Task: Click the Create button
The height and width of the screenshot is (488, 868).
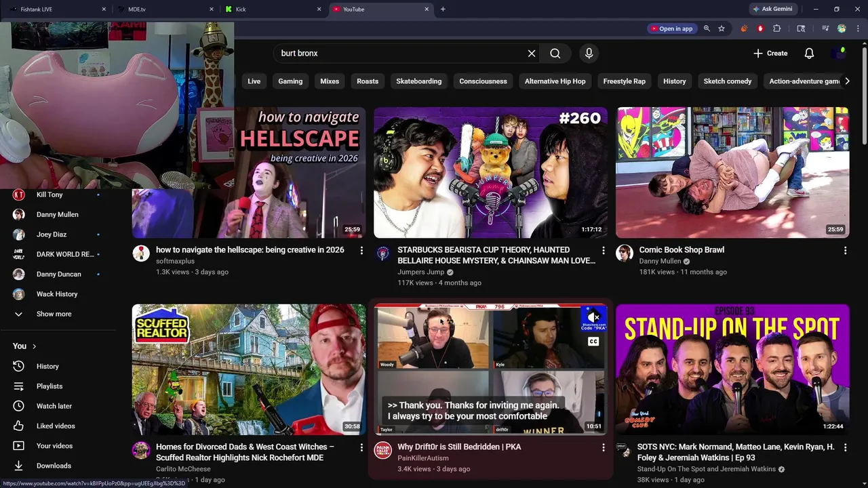Action: point(770,54)
